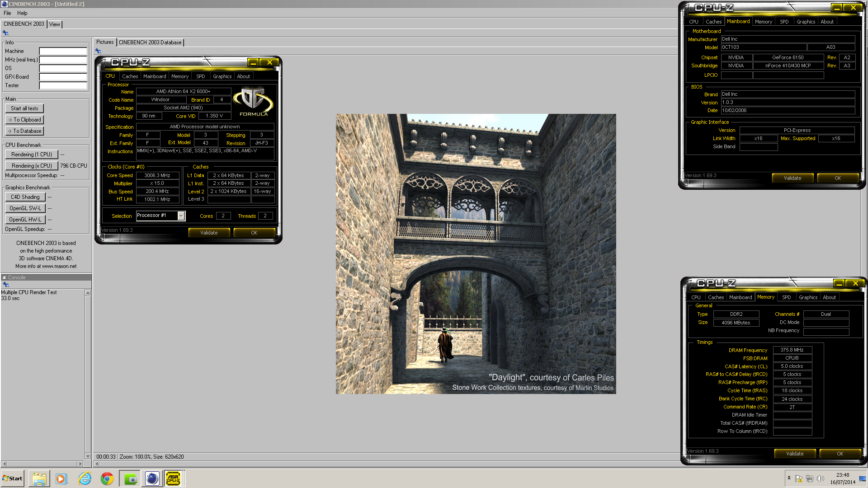Select the Pictures tab
868x488 pixels.
105,42
